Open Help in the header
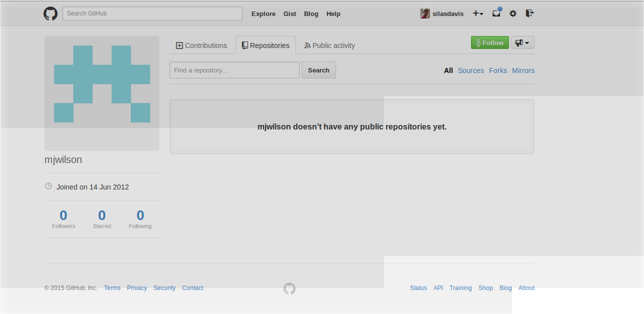644x314 pixels. 333,13
